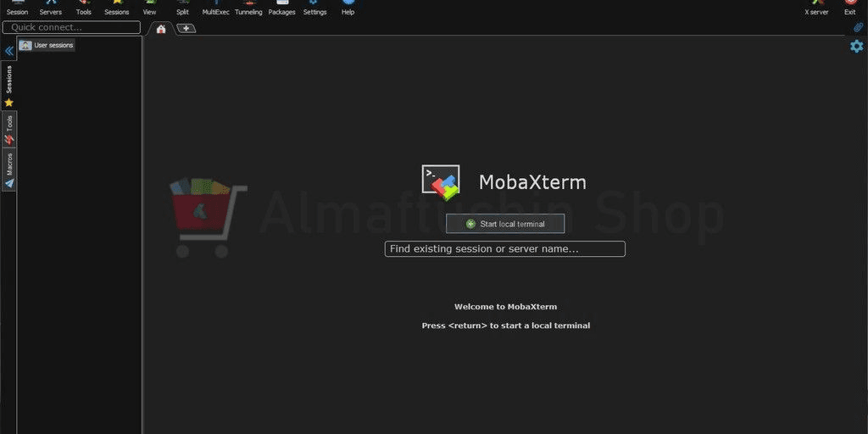Open the Tools toolbar button

click(84, 8)
